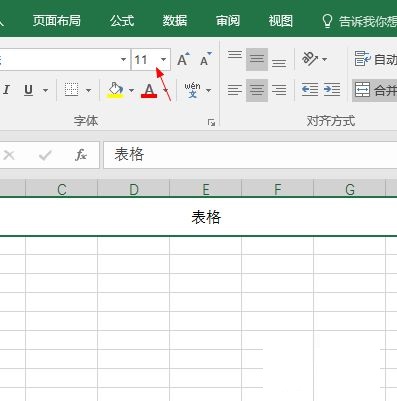
Task: Open the 公式 ribbon tab
Action: (122, 21)
